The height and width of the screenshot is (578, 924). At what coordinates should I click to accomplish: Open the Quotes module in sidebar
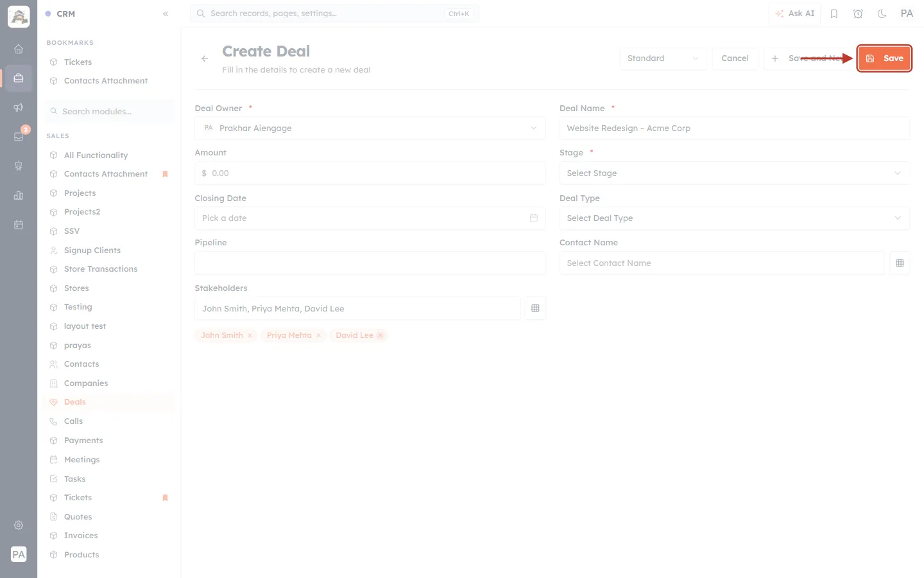tap(110, 517)
